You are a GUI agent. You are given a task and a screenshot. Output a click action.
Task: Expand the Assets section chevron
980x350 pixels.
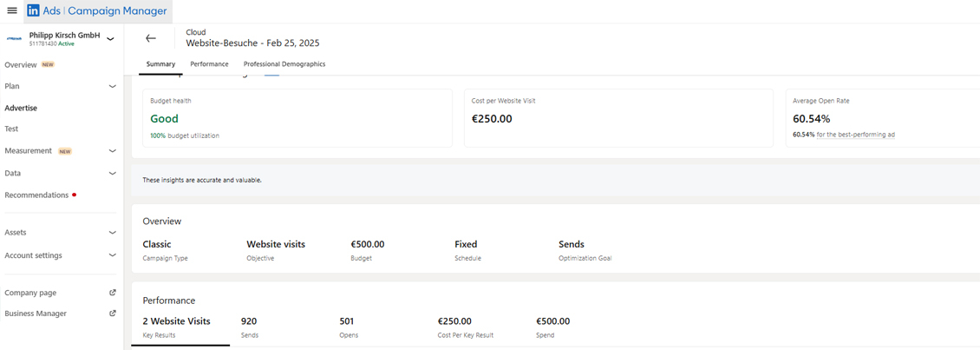[x=112, y=233]
